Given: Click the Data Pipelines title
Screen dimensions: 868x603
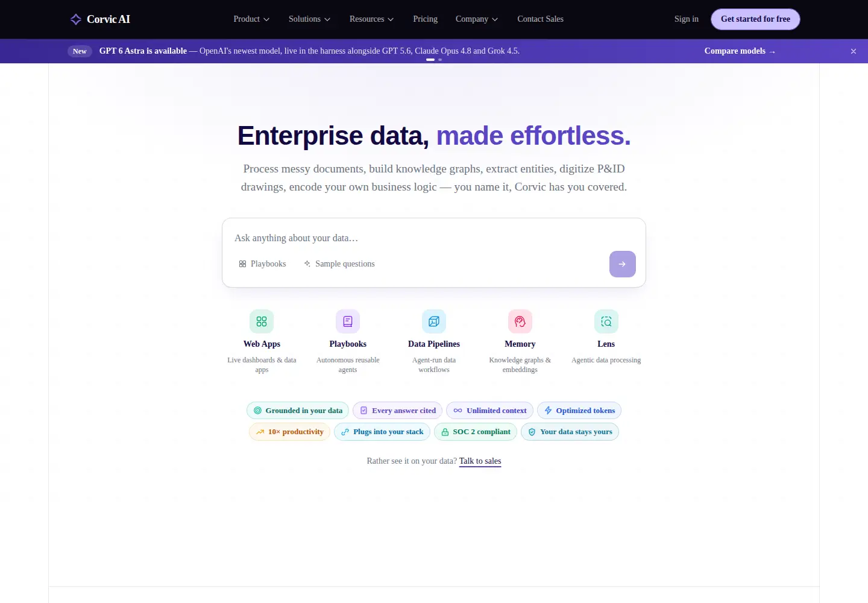Looking at the screenshot, I should (434, 344).
